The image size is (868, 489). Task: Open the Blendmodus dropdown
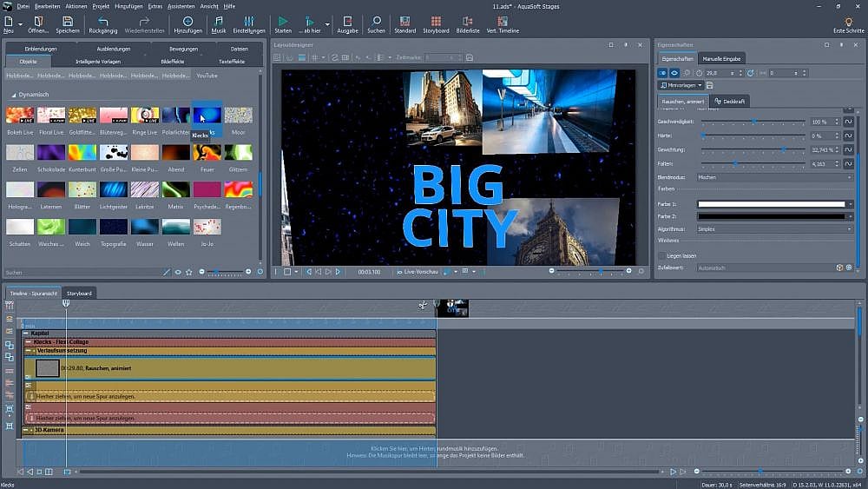774,177
